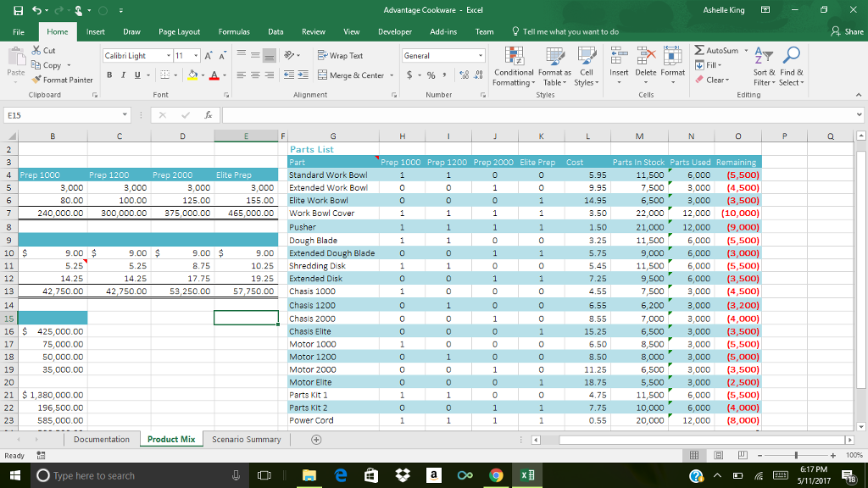Viewport: 868px width, 488px height.
Task: Open the General number format dropdown
Action: coord(481,56)
